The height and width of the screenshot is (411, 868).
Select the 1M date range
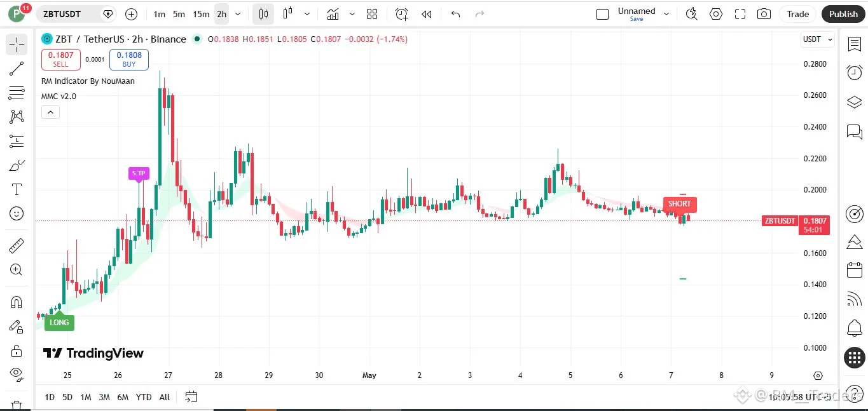(86, 397)
